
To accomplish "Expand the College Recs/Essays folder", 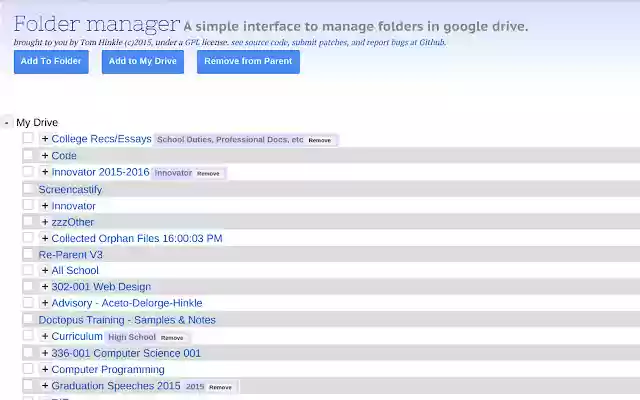I will (x=45, y=139).
